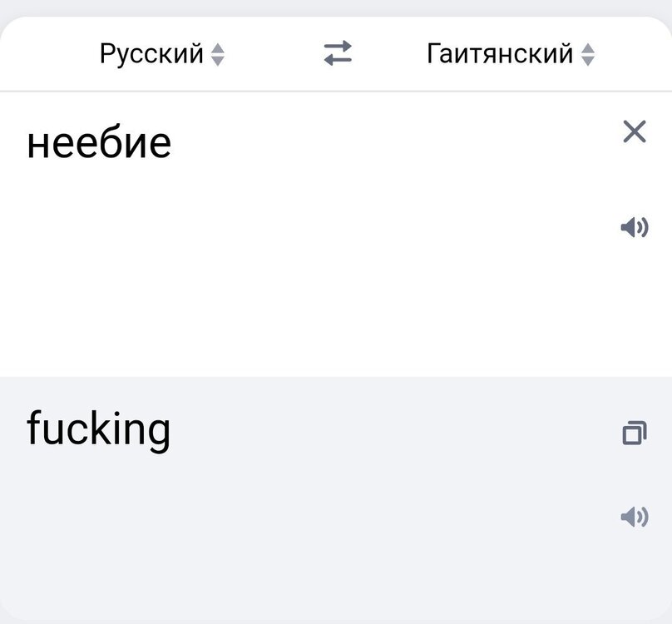Open the Русский source language dropdown
The image size is (672, 624).
(x=162, y=54)
